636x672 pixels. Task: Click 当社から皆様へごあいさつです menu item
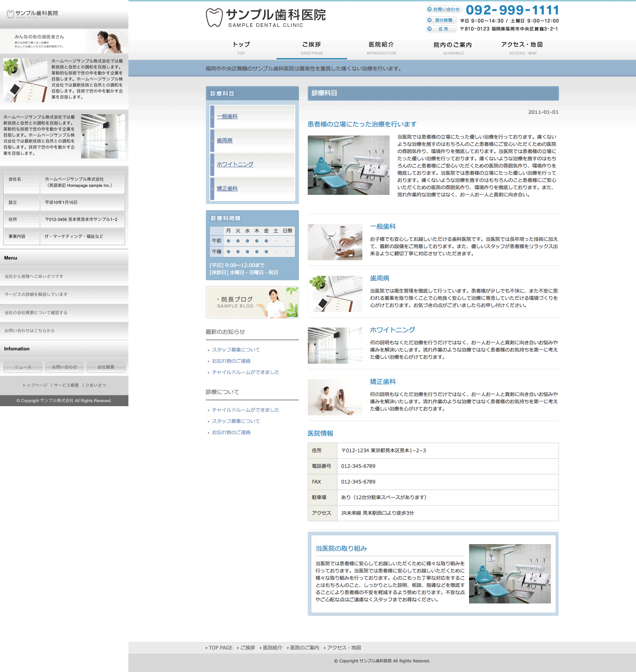(x=34, y=276)
